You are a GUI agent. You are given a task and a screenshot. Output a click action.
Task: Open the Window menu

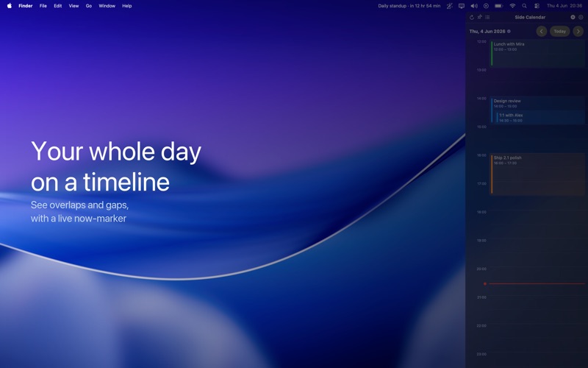click(x=107, y=6)
